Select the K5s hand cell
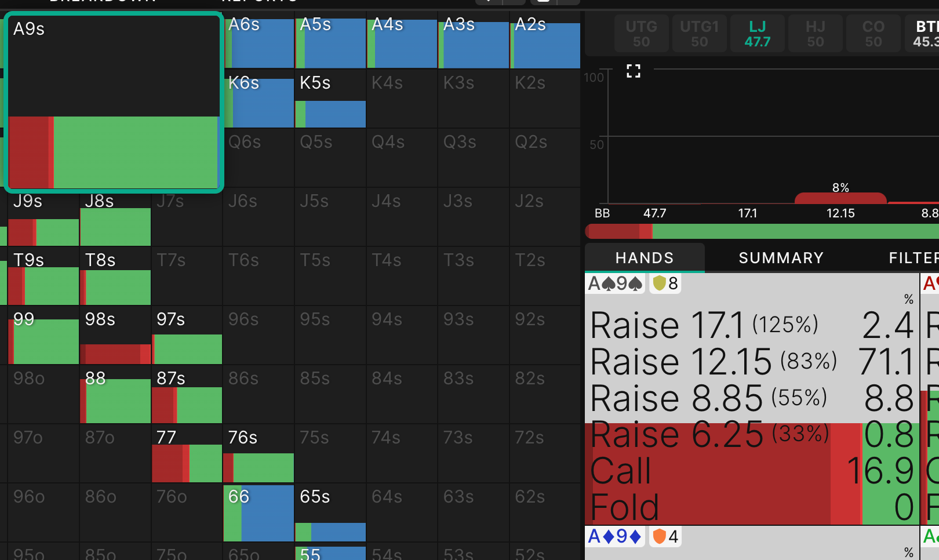Image resolution: width=939 pixels, height=560 pixels. click(330, 99)
